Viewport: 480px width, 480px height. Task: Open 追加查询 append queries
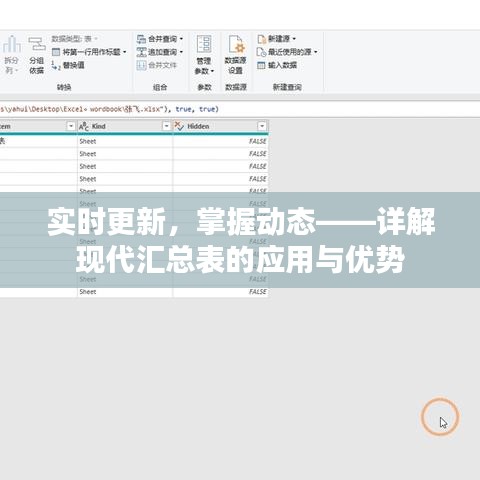[x=160, y=52]
